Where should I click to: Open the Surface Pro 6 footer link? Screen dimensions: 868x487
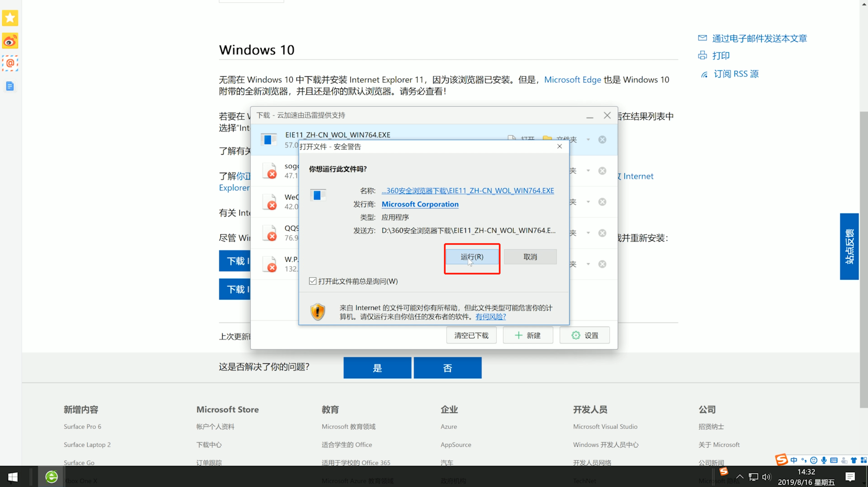[83, 426]
